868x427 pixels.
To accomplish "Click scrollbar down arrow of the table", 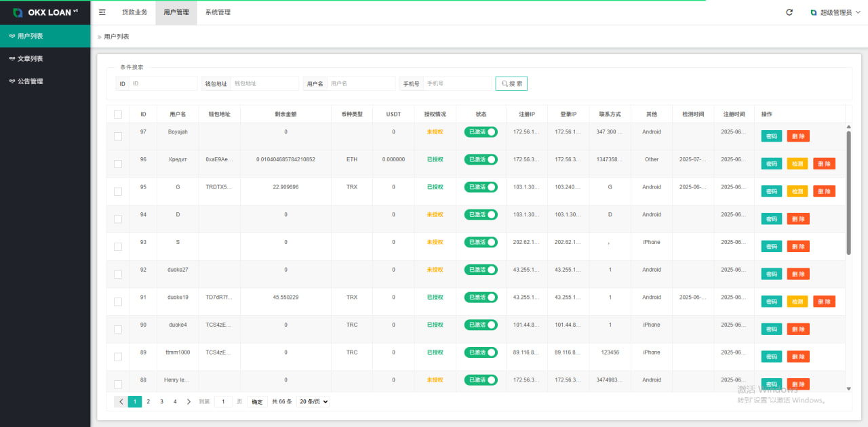I will 848,388.
